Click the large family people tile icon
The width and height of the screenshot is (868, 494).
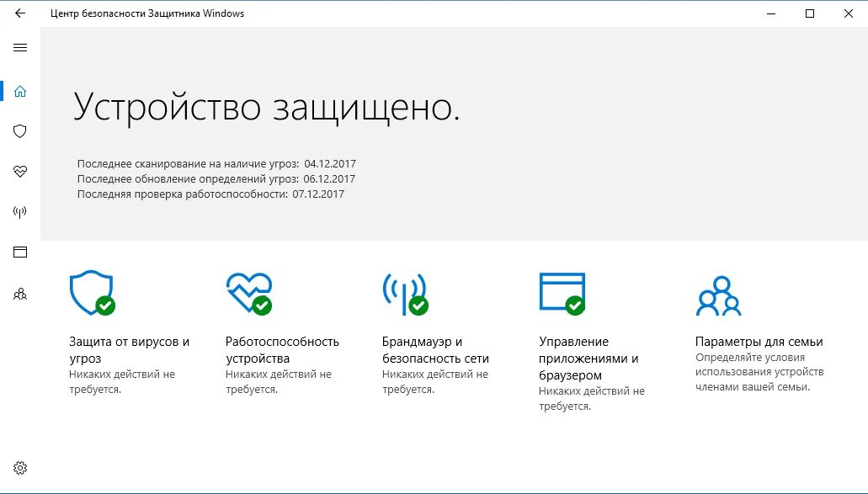click(x=718, y=296)
